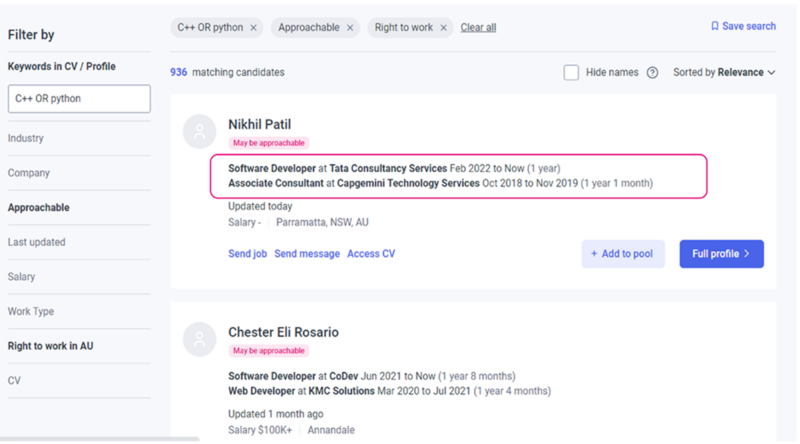The image size is (800, 444).
Task: Click Nikhil Patil's profile avatar
Action: (202, 130)
